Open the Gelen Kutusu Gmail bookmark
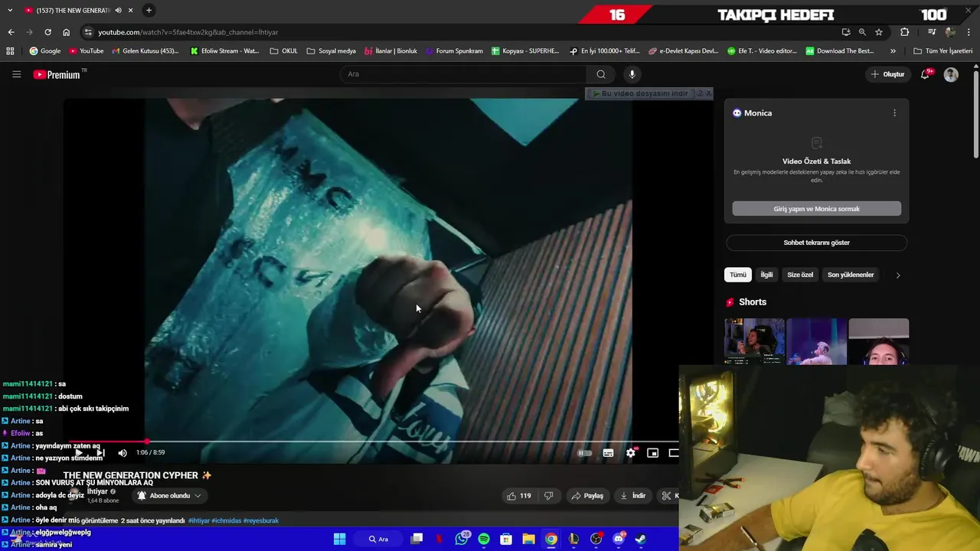Screen dimensions: 980x551 145,51
